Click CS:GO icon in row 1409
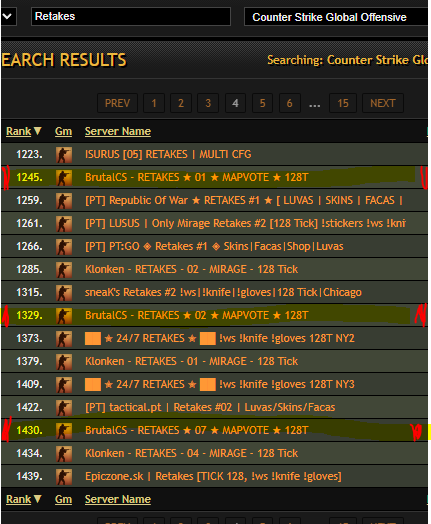Viewport: 431px width, 524px height. (x=64, y=385)
